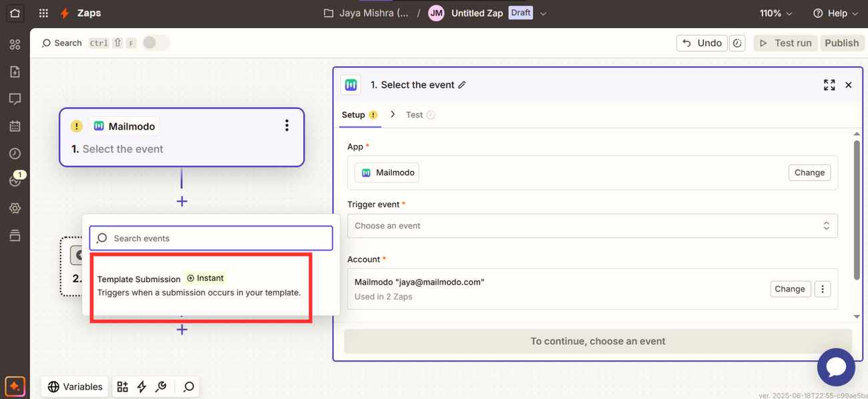Click the Search events input field

click(211, 238)
